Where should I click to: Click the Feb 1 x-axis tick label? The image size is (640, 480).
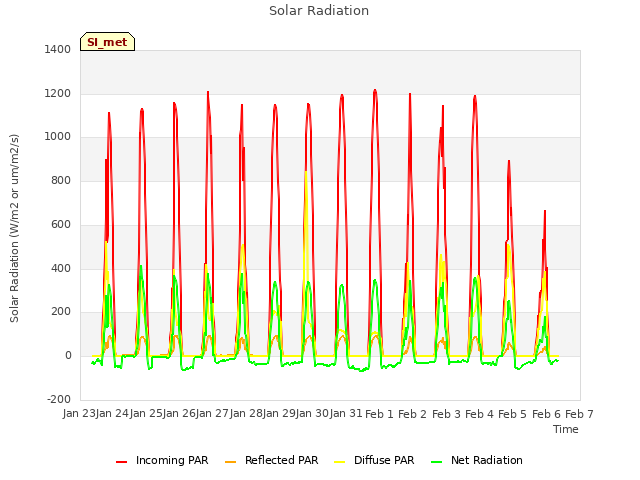click(379, 414)
